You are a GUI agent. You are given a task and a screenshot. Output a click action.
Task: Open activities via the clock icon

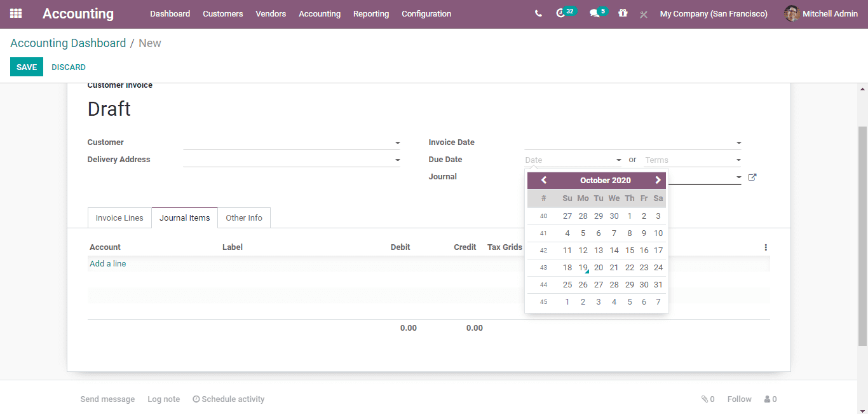pos(562,13)
